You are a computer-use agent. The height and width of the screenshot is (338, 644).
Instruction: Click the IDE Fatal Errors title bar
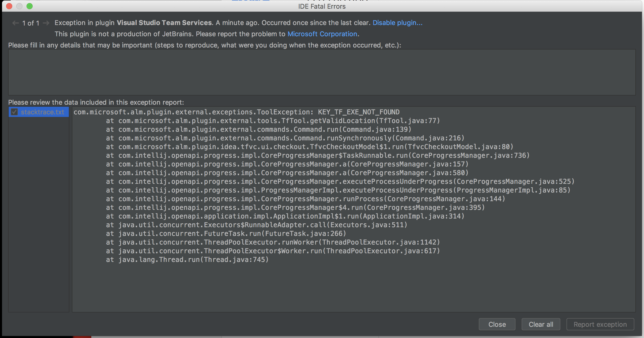coord(322,6)
